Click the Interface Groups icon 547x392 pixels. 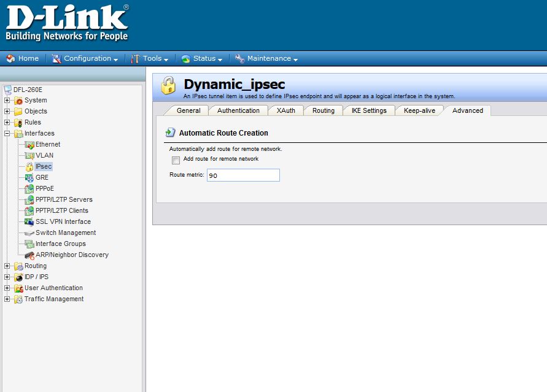pyautogui.click(x=29, y=244)
